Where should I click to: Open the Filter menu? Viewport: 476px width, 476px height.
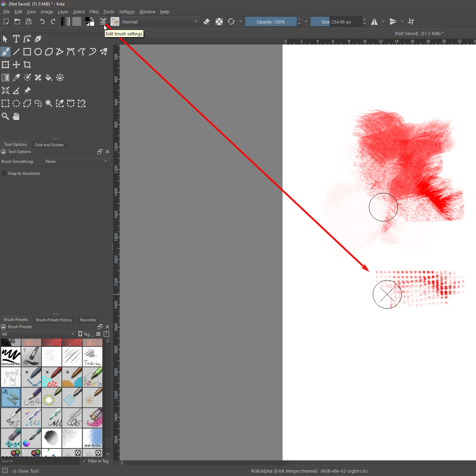[94, 12]
